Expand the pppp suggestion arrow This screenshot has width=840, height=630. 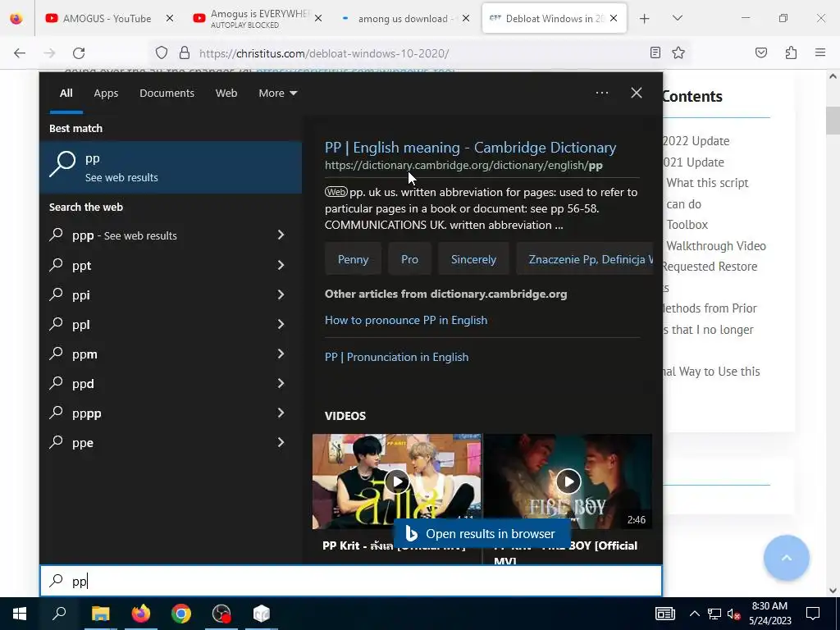pyautogui.click(x=281, y=412)
